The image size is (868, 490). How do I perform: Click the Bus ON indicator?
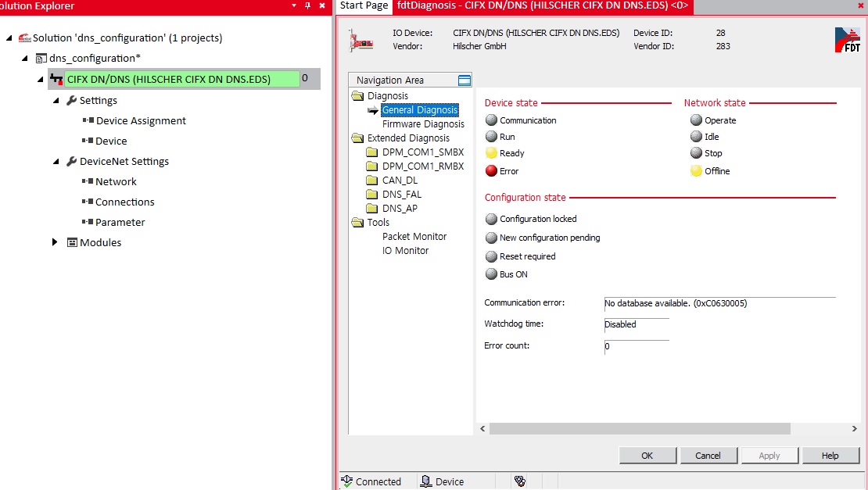pos(491,274)
